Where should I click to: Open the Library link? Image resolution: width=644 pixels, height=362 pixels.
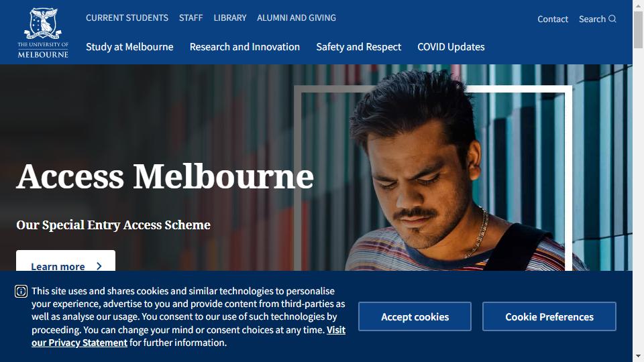tap(230, 17)
